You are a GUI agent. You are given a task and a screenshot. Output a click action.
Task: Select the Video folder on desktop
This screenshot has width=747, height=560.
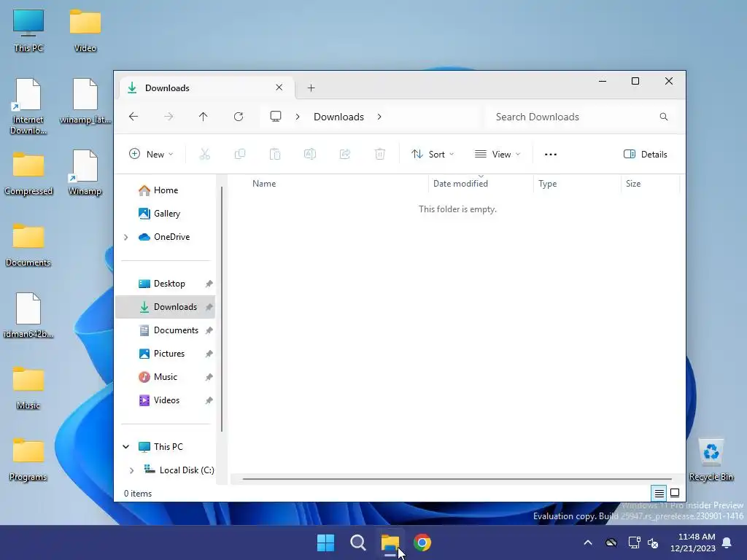point(85,31)
